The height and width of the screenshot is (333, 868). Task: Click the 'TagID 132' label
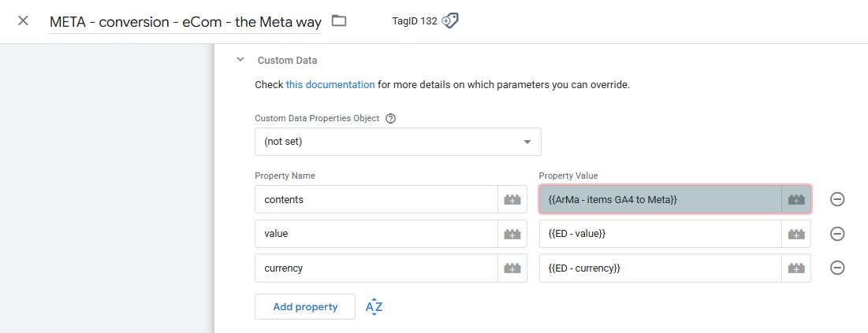(x=415, y=21)
